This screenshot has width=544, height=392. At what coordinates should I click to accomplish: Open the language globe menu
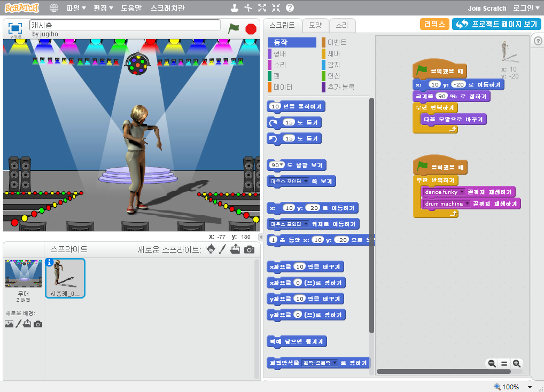54,8
